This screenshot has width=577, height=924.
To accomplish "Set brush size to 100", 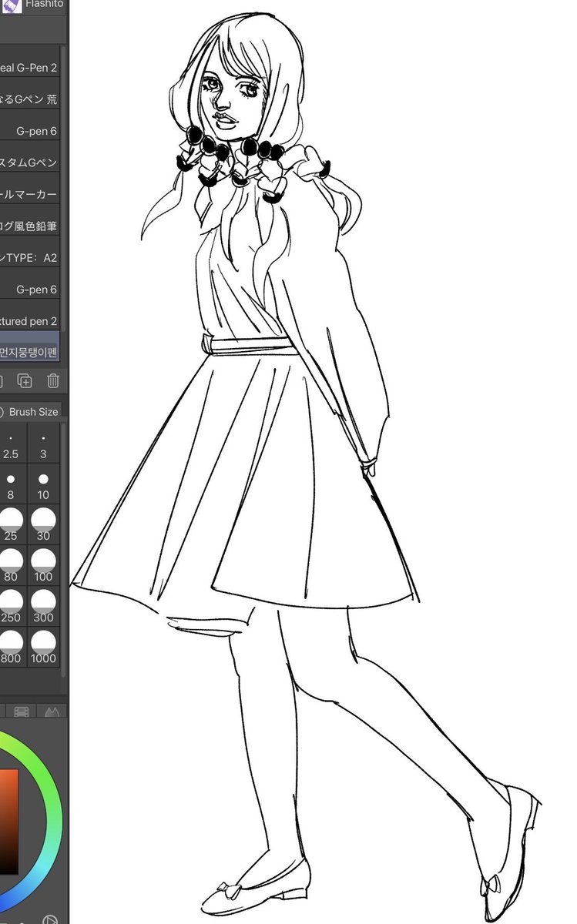I will [x=43, y=566].
